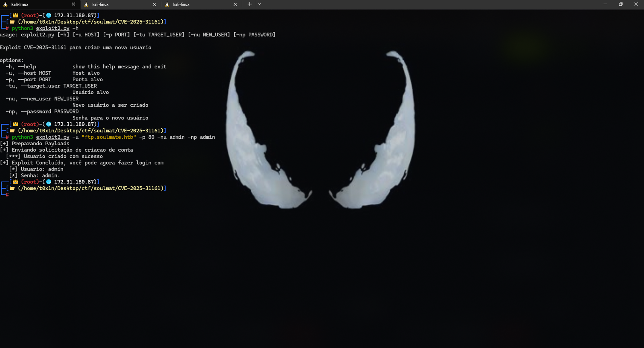Click the '[*] Senha: admin.' line
Image resolution: width=644 pixels, height=348 pixels.
pos(35,176)
